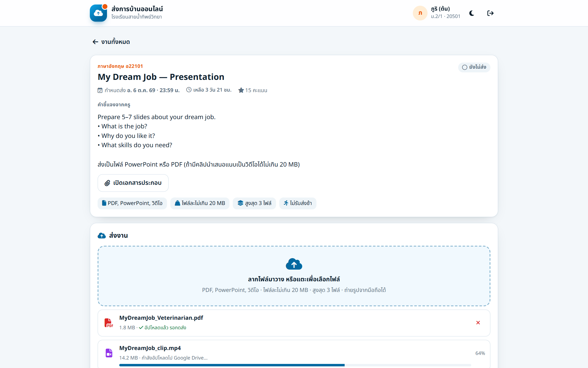Open the attachment เปิดเอกสารประกอบ
Viewport: 588px width, 368px height.
pos(133,183)
